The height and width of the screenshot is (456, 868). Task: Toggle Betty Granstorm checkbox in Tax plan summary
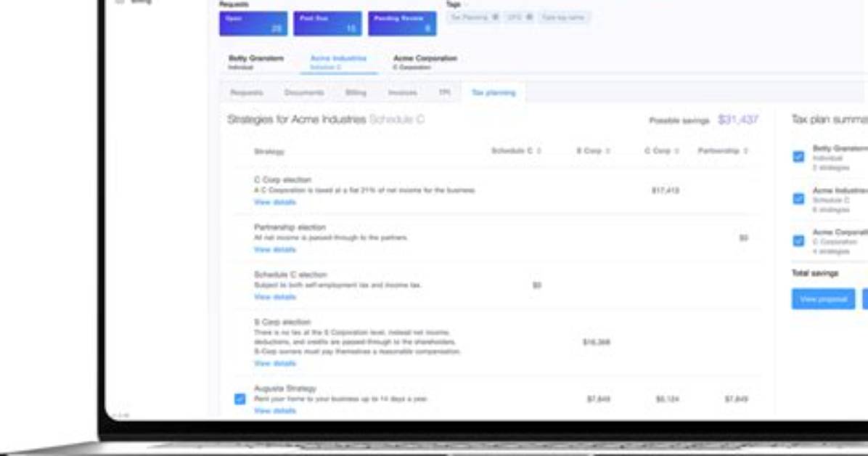(x=798, y=157)
